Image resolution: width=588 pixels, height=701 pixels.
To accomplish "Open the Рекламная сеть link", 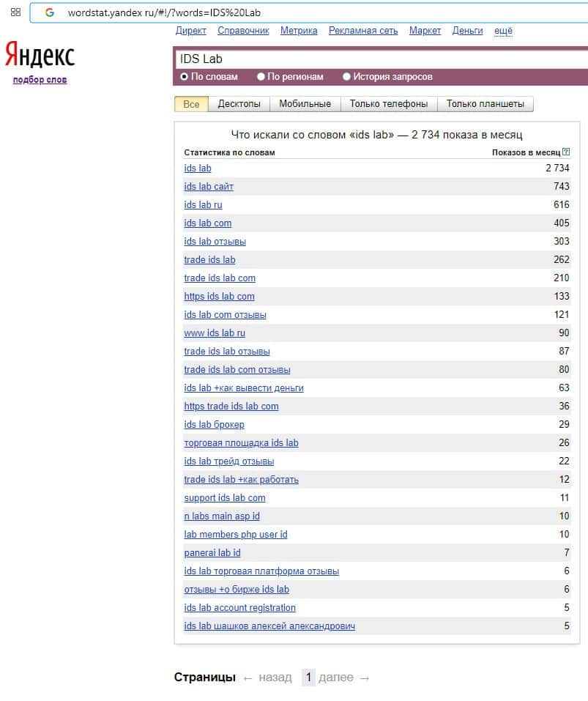I will (x=363, y=31).
